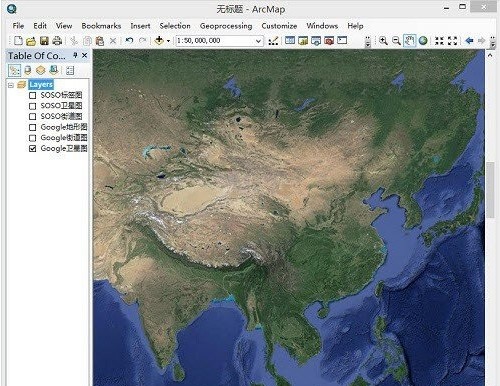Click the map scrollbar up arrow
Viewport: 500px width, 386px height.
coord(490,55)
